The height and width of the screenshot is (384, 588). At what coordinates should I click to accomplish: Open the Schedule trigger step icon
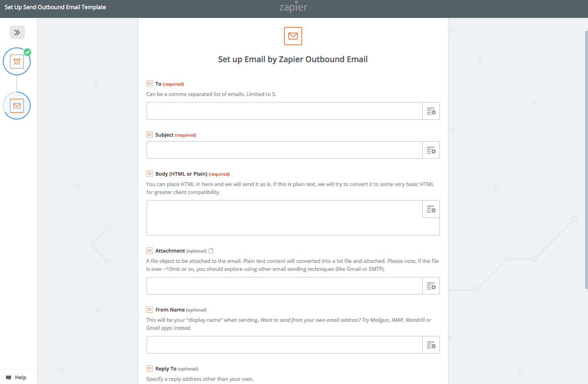click(17, 61)
